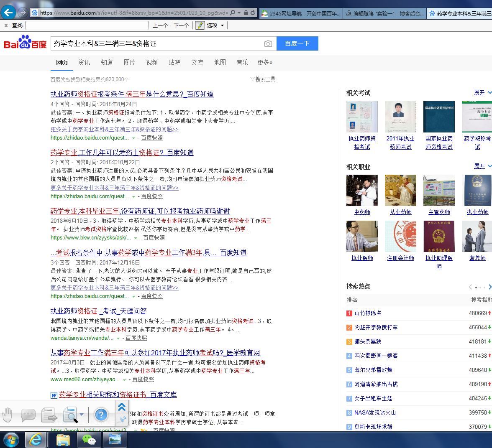Screen dimensions: 492x448
Task: Open the 中药师 profession thumbnail
Action: [362, 190]
